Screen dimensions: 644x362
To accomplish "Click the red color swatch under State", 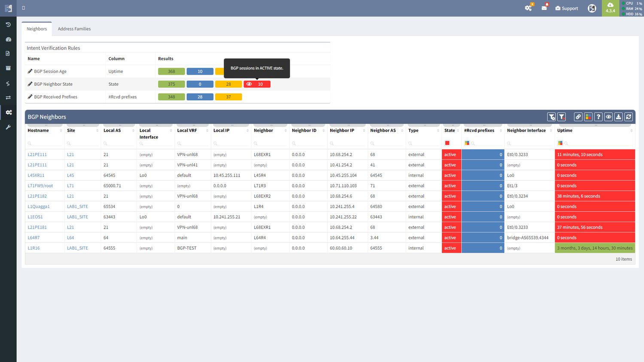I will click(447, 142).
